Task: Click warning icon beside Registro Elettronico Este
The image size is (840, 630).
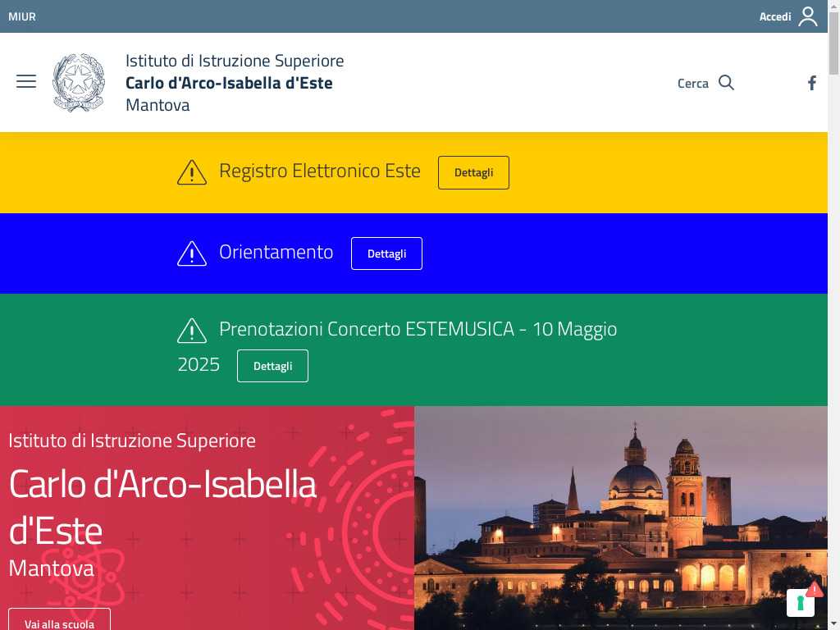Action: click(192, 172)
